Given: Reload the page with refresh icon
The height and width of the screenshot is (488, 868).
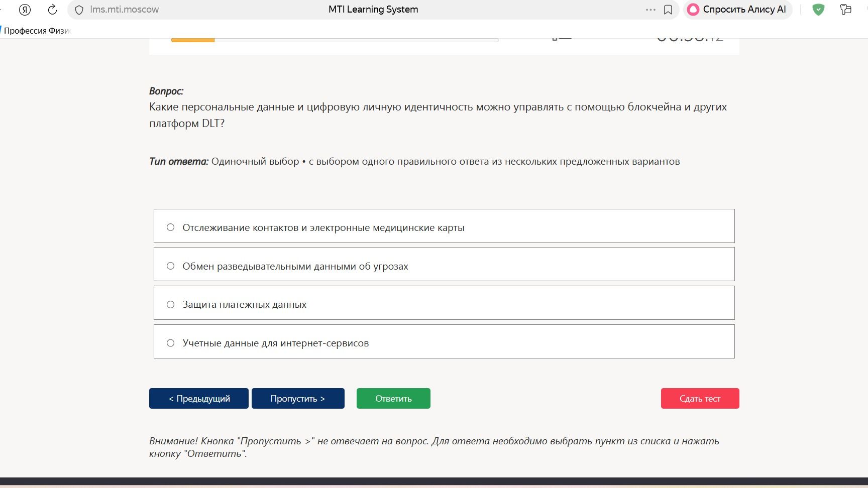Looking at the screenshot, I should pos(52,10).
